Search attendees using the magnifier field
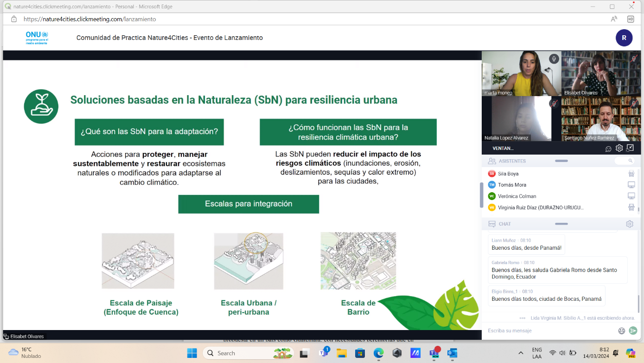644x363 pixels. (x=625, y=161)
